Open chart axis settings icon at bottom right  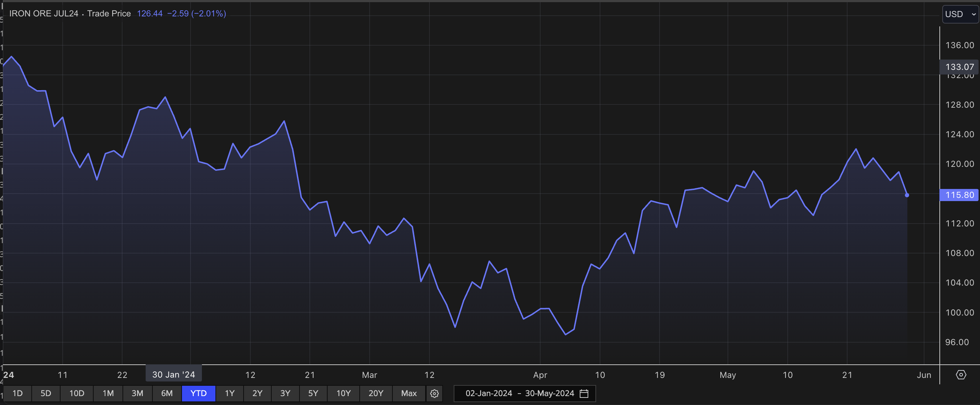coord(961,375)
